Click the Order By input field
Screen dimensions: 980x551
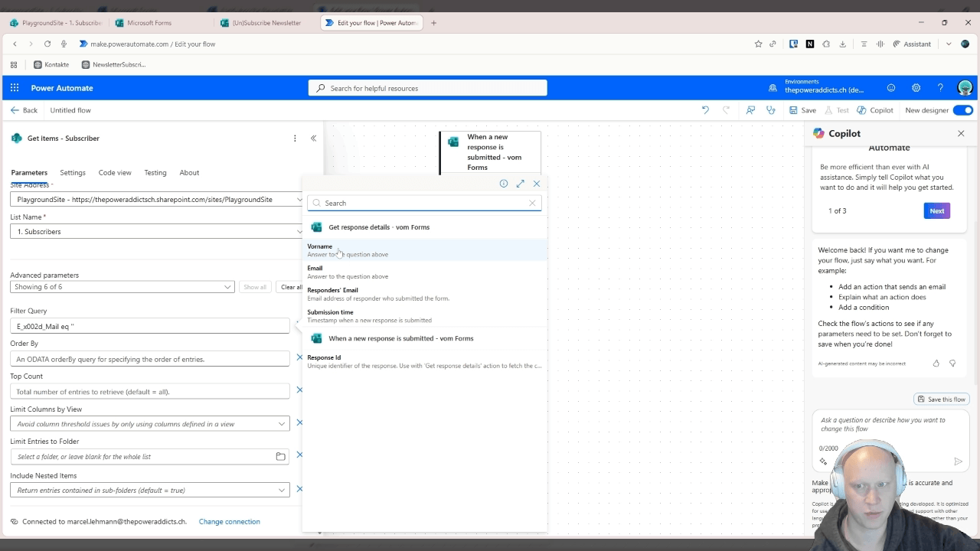pos(150,359)
